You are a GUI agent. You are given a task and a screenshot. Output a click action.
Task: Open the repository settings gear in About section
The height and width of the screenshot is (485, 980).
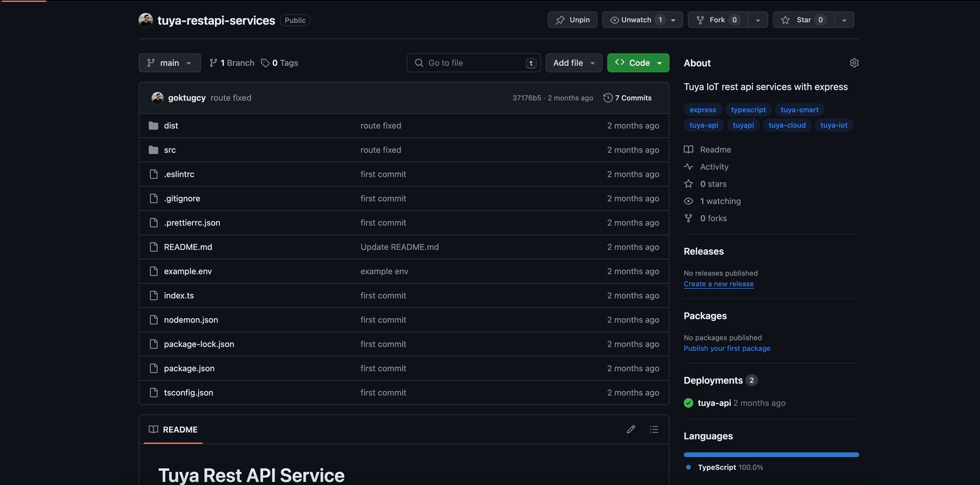(x=854, y=63)
